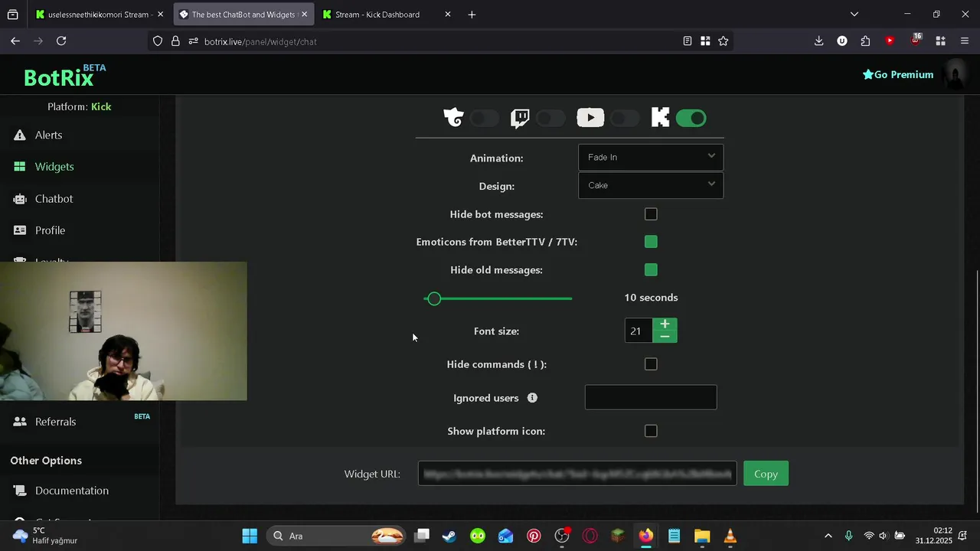Viewport: 980px width, 551px height.
Task: Click the Ignored users info icon
Action: [x=532, y=398]
